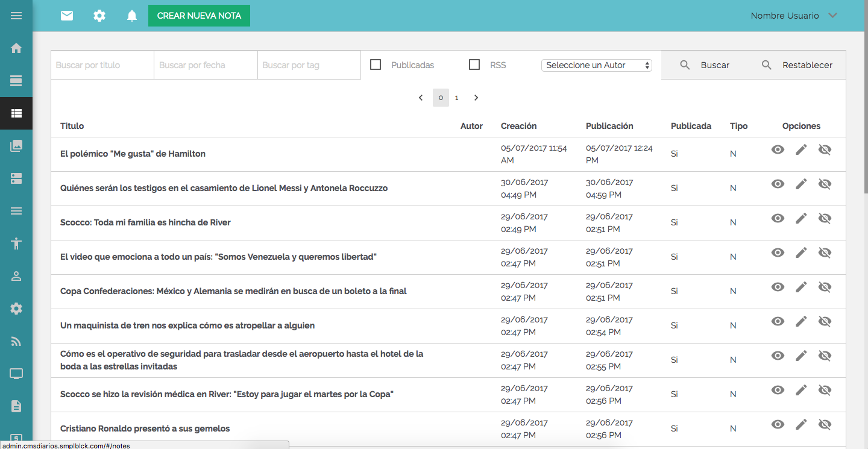Open the second sidebar stacked-rows icon
The image size is (868, 449).
[16, 178]
